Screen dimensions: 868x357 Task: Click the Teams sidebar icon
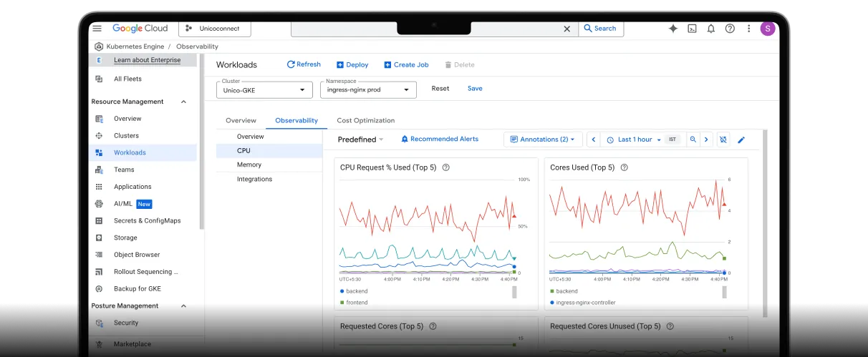[99, 170]
